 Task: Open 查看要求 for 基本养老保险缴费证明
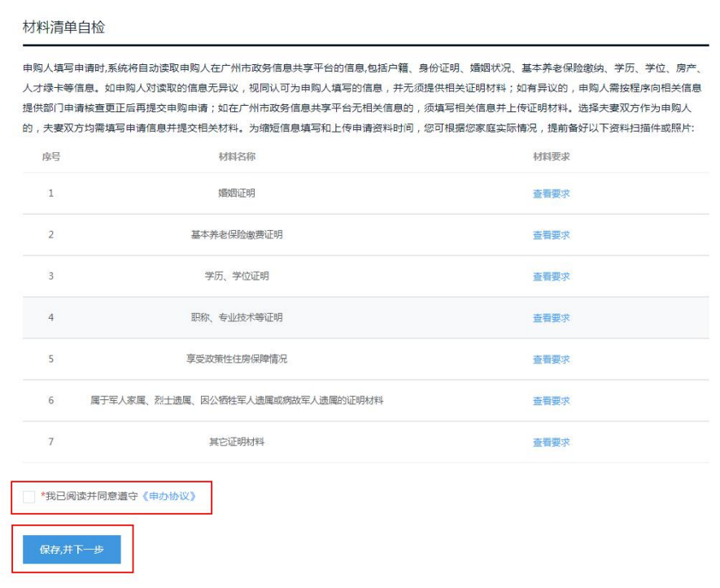point(551,235)
